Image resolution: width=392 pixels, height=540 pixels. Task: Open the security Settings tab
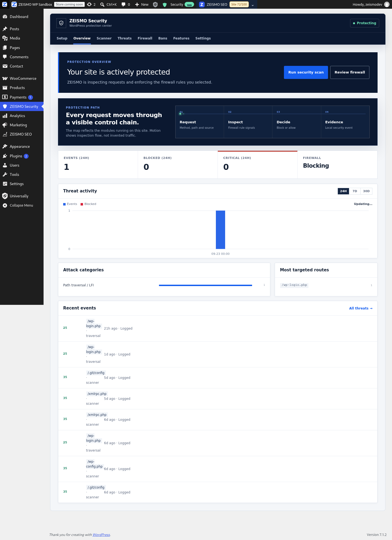point(203,38)
